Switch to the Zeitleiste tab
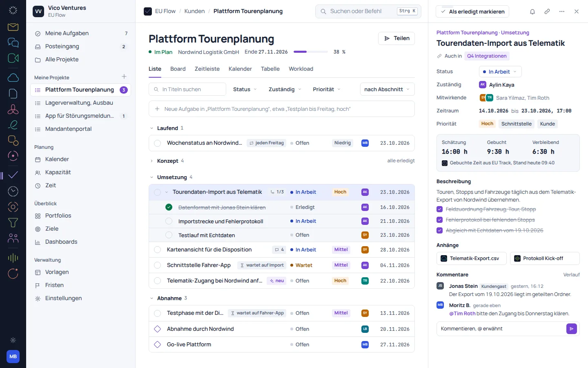Screen dimensions: 588x368 [207, 69]
